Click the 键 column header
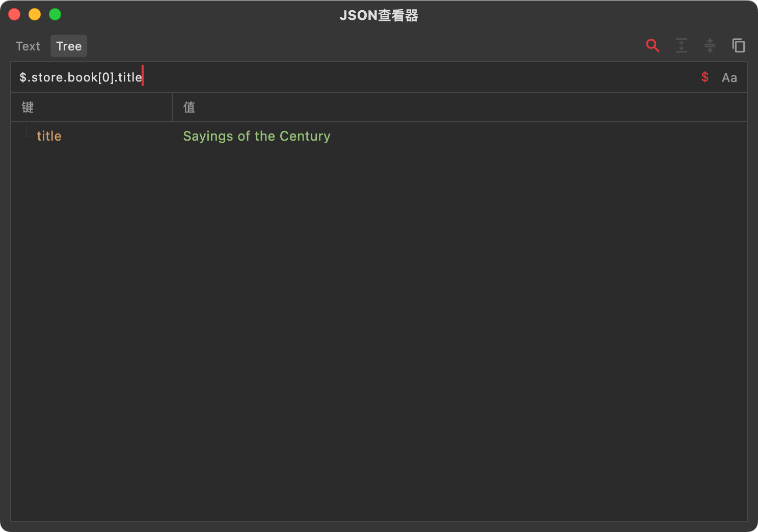This screenshot has height=532, width=758. [x=28, y=107]
